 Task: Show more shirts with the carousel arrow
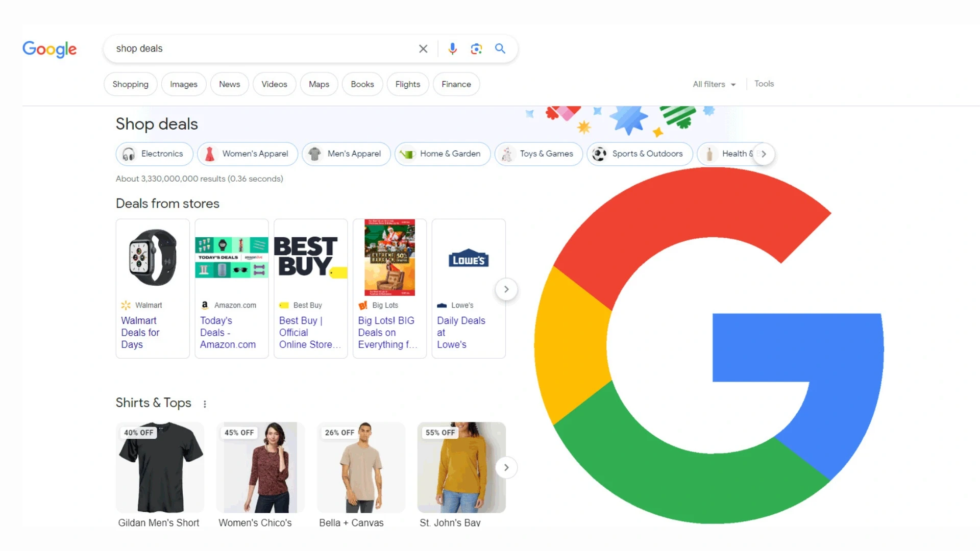[506, 467]
